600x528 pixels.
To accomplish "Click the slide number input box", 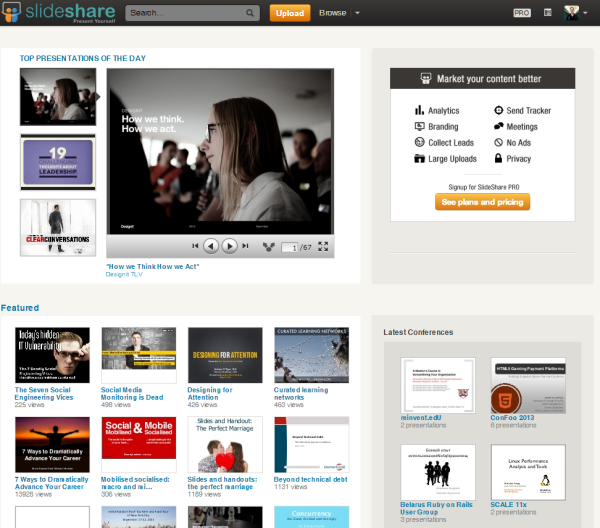I will (x=290, y=248).
